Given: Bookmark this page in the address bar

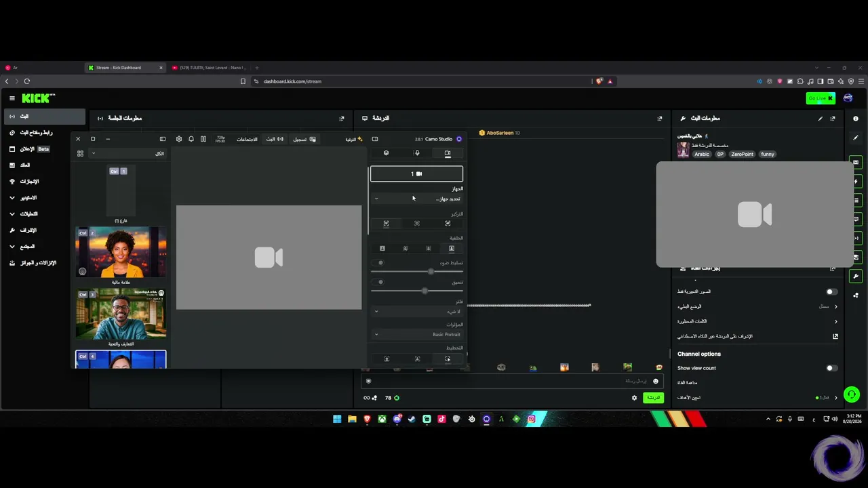Looking at the screenshot, I should (243, 81).
